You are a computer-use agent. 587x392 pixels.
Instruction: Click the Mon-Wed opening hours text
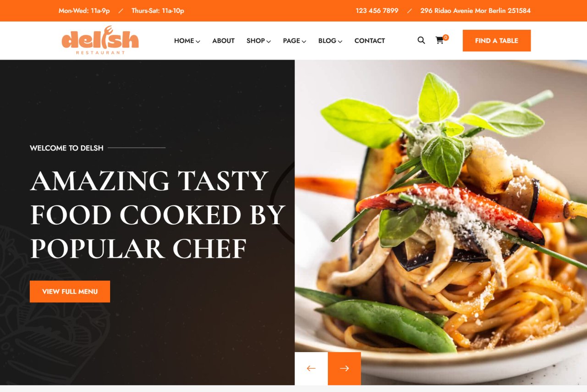point(84,11)
